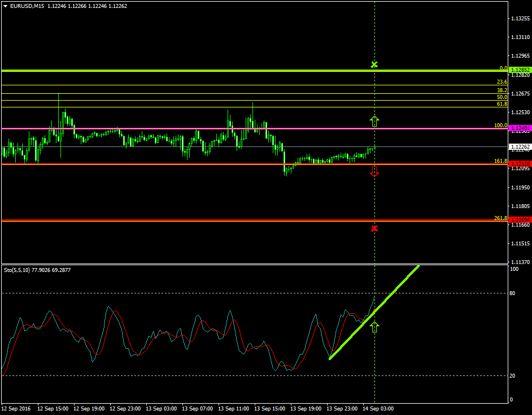532x415 pixels.
Task: Select the green 1.12852 price label on the axis
Action: coord(520,70)
